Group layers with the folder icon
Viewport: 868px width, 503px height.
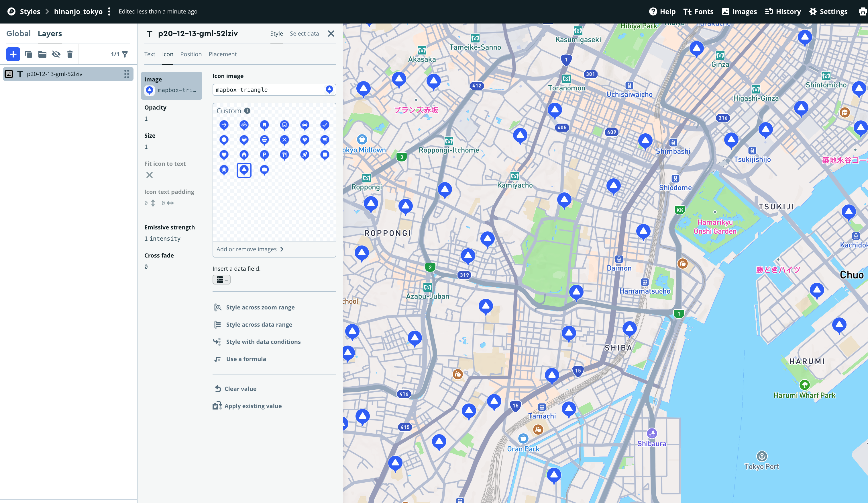42,54
